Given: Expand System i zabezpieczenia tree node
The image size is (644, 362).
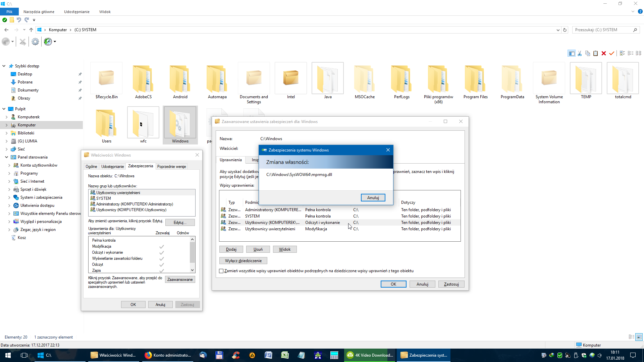Looking at the screenshot, I should [x=9, y=197].
